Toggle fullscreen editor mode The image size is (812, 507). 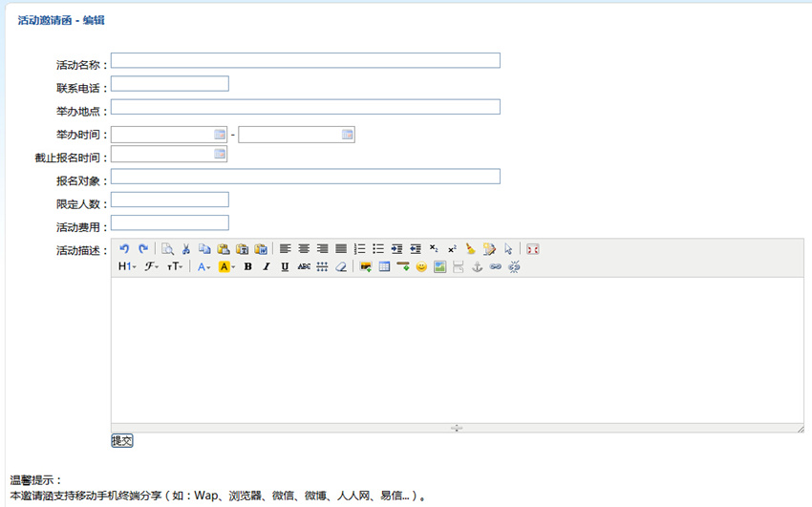533,249
